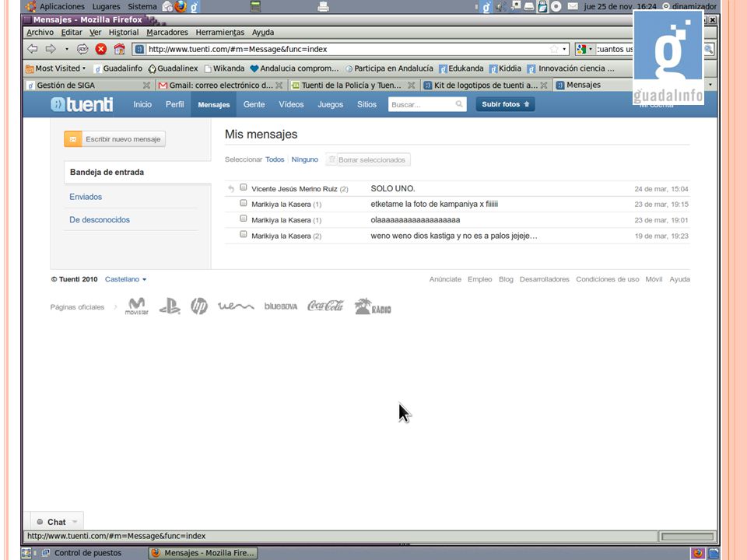
Task: Switch to the Gmail tab
Action: [x=220, y=86]
